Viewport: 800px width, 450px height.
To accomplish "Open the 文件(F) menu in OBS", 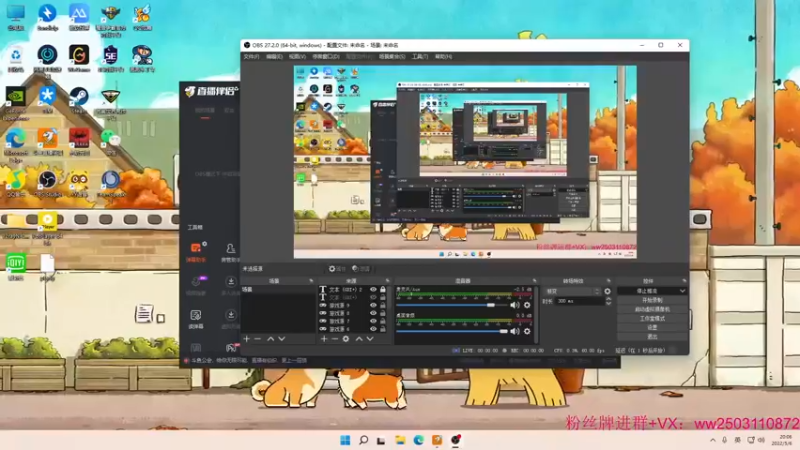I will [251, 57].
